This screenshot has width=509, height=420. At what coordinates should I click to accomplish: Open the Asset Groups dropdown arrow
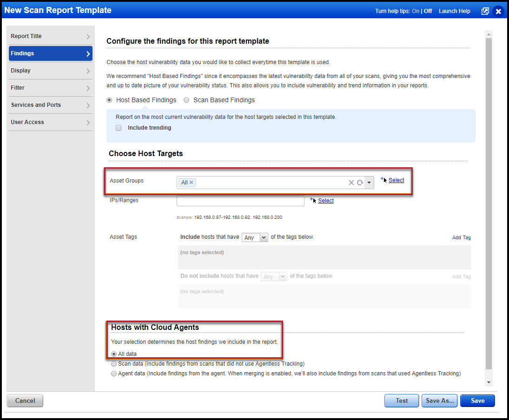point(369,182)
